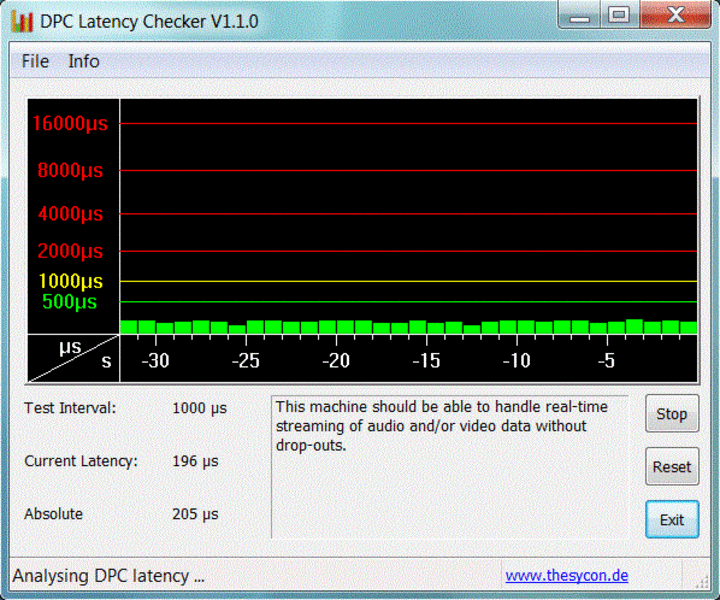Viewport: 720px width, 600px height.
Task: Click the resize grip in status bar
Action: coord(702,582)
